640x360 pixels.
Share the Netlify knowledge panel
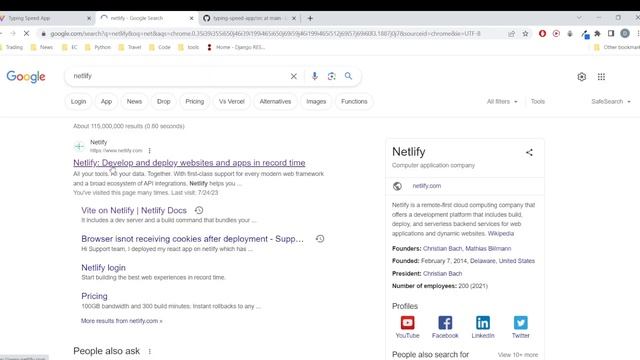(529, 153)
